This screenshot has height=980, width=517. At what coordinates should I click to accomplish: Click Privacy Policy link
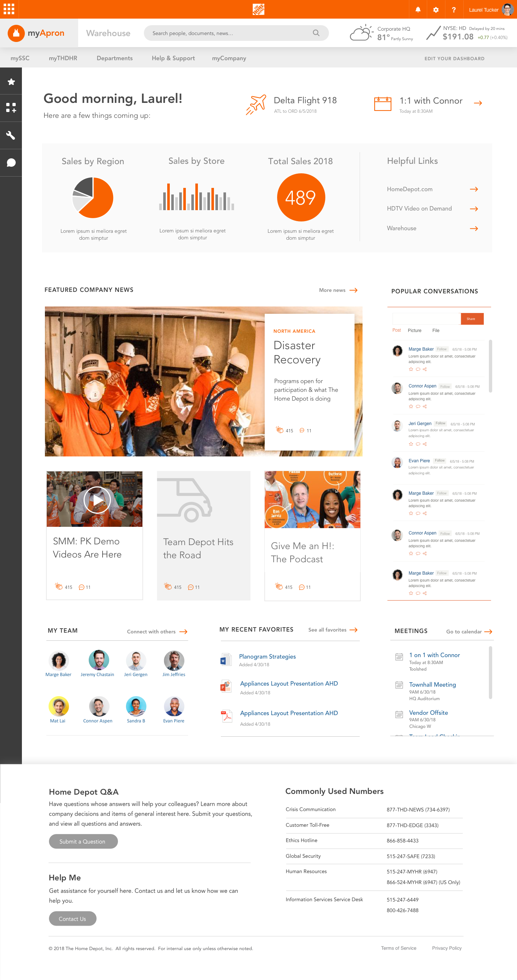click(447, 948)
